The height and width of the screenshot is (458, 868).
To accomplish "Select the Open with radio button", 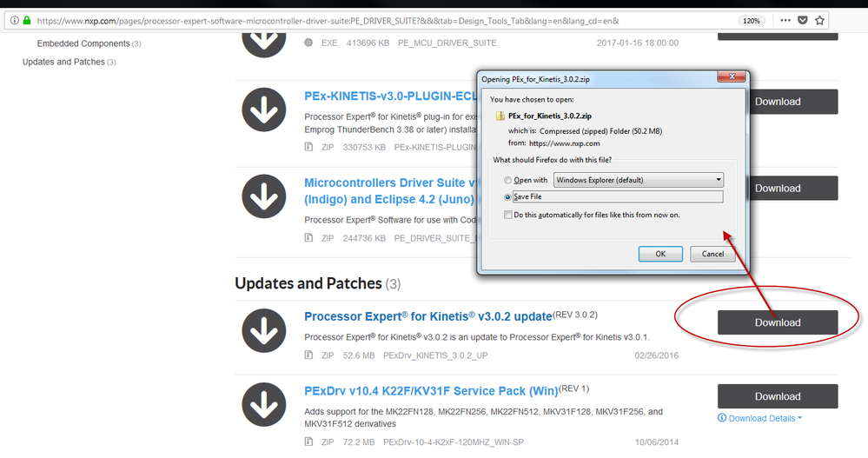I will (x=507, y=180).
